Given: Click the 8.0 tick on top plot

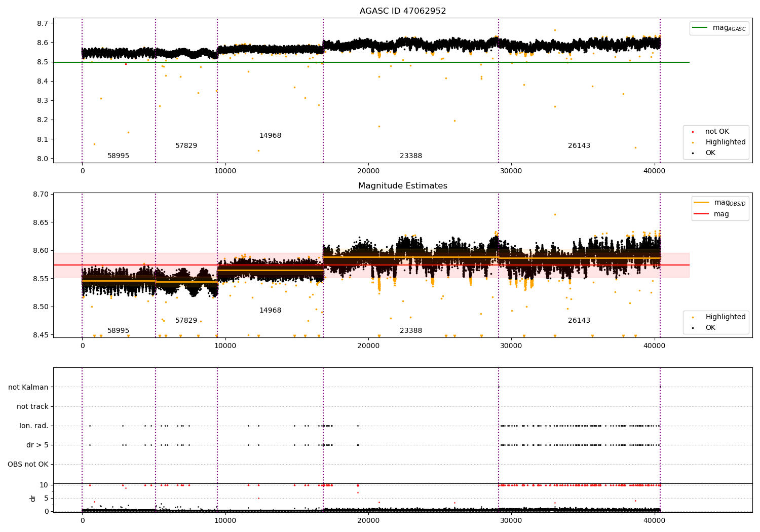Looking at the screenshot, I should (x=43, y=159).
